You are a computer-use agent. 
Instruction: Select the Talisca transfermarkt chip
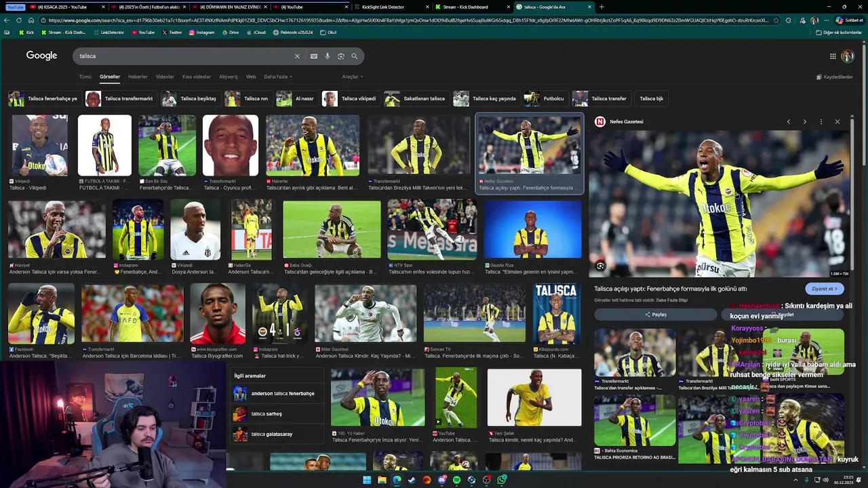click(x=122, y=99)
